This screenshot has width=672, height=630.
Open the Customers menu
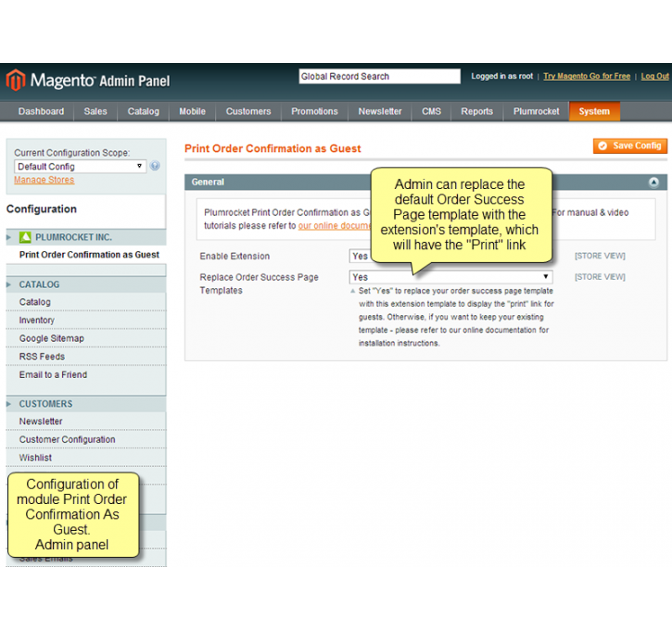(x=248, y=111)
